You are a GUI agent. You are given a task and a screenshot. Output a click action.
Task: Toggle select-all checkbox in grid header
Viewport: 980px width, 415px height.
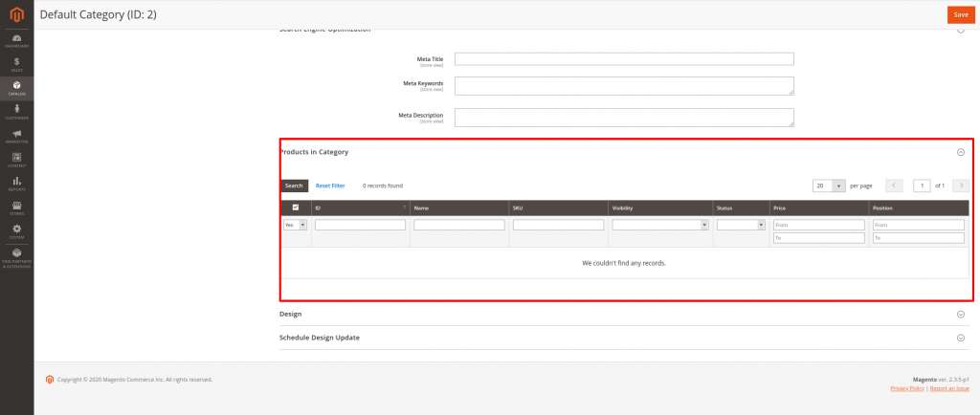pyautogui.click(x=295, y=207)
